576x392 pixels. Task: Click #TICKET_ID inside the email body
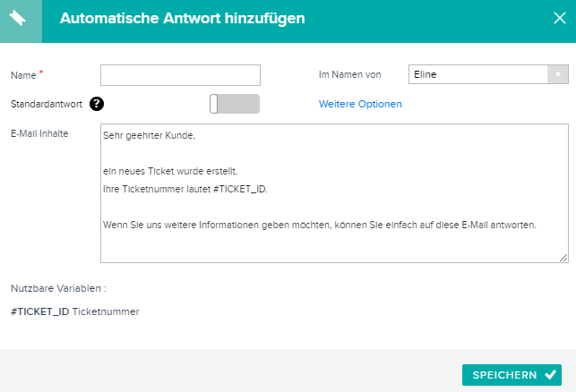click(239, 189)
